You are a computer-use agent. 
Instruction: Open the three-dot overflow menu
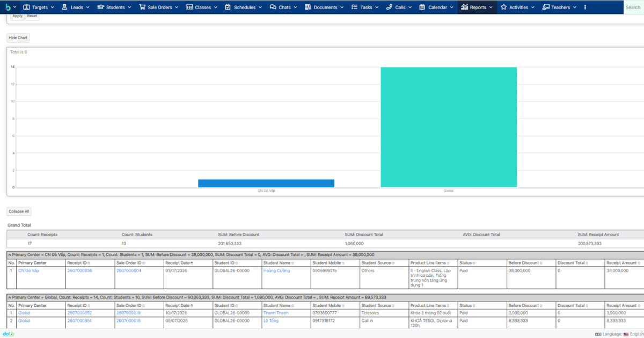(585, 7)
